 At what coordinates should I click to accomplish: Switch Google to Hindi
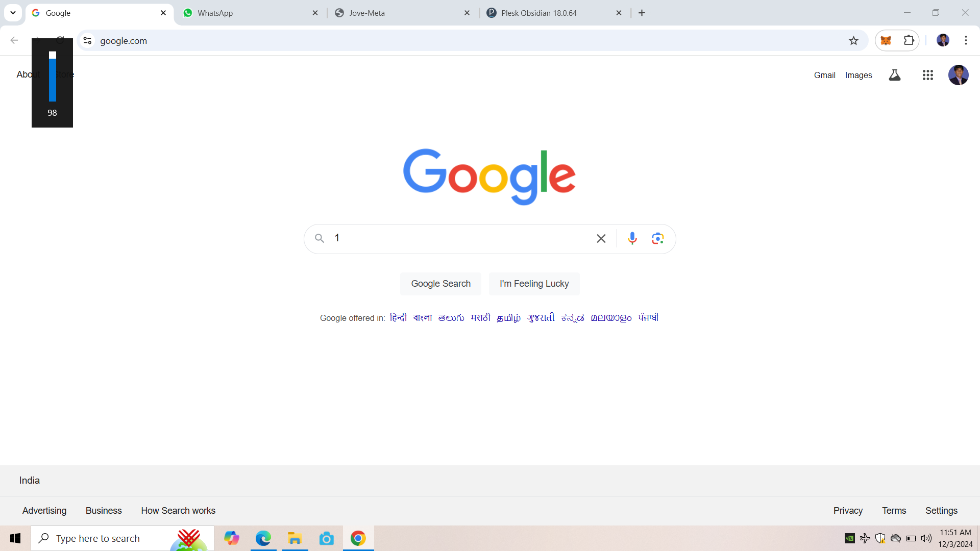click(x=398, y=317)
